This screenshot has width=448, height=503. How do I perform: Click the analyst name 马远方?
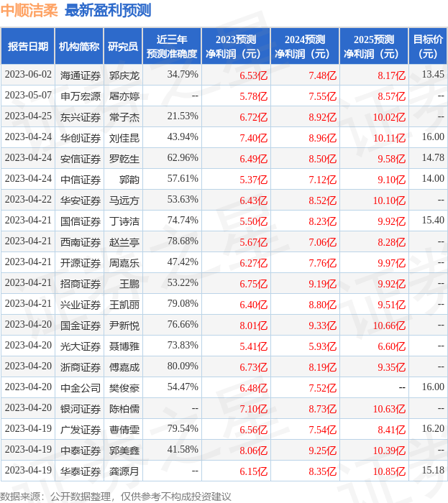tap(124, 200)
